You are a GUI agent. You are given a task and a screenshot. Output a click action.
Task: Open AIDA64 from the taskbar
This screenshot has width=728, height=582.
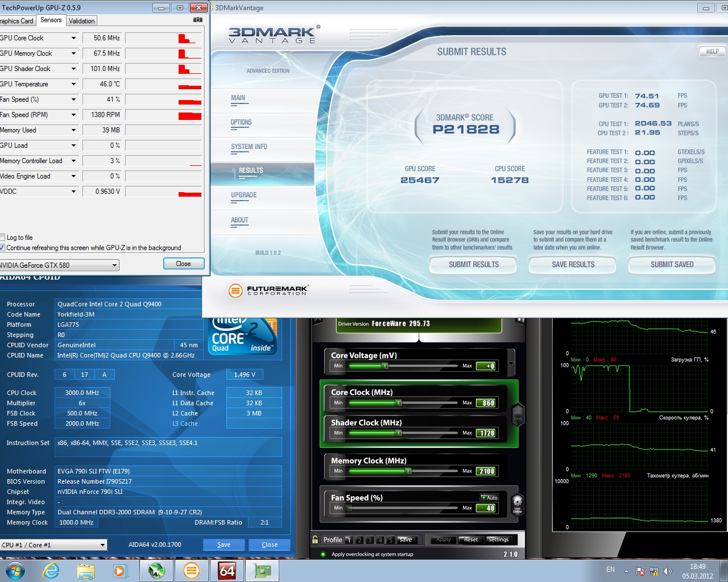coord(227,571)
